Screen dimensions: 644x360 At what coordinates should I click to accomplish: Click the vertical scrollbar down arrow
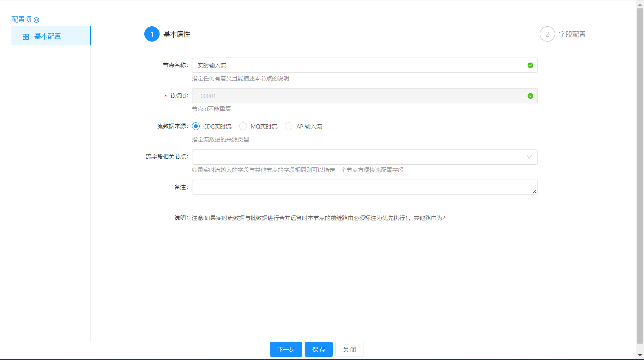point(640,355)
